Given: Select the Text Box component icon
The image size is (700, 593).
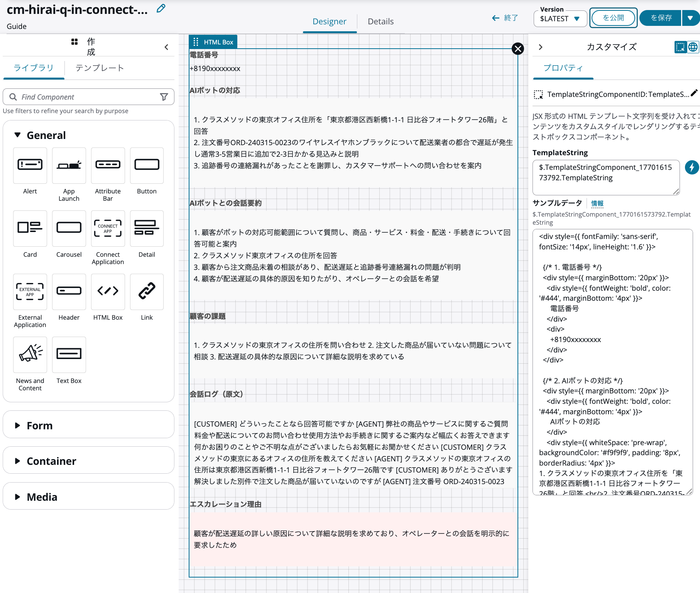Looking at the screenshot, I should point(69,354).
